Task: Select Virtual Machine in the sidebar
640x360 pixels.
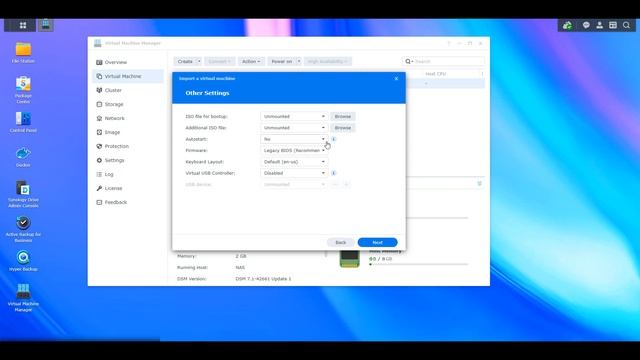Action: coord(128,76)
